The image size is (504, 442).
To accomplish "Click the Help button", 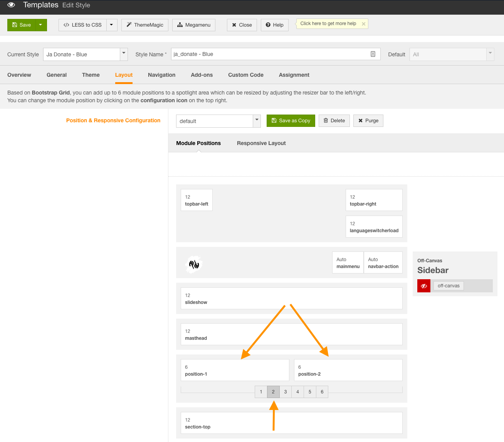I will click(x=274, y=25).
